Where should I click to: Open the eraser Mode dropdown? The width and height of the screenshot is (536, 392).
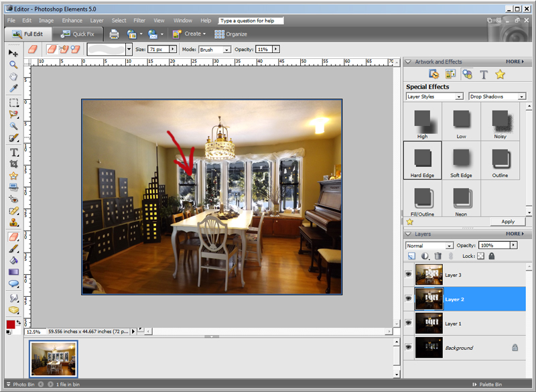214,50
